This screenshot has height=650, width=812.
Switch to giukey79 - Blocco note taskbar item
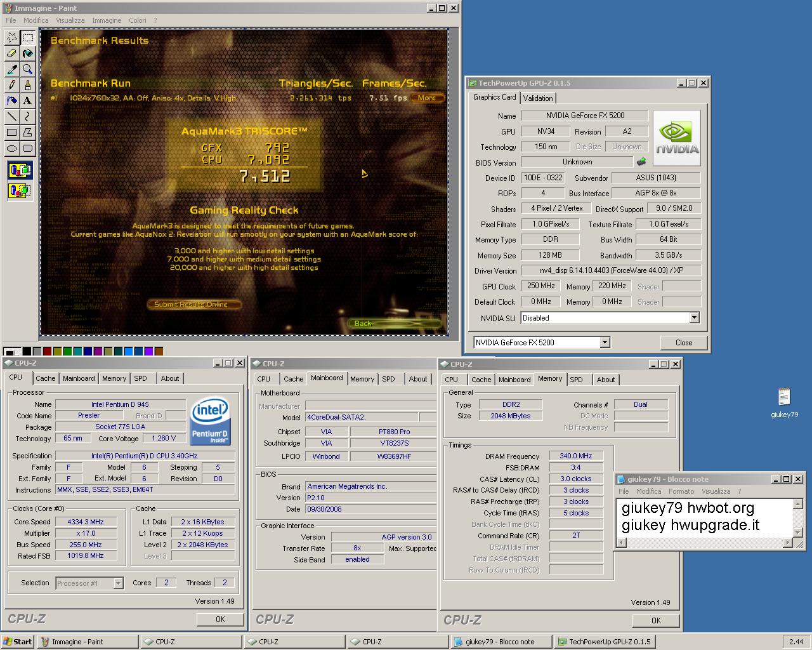501,642
